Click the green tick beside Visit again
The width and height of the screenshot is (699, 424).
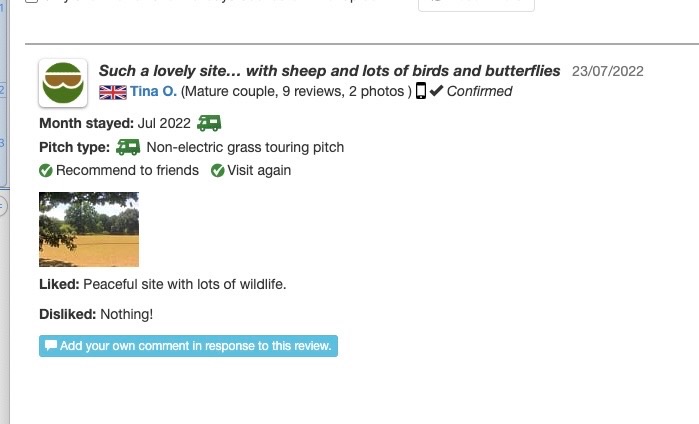pos(218,171)
